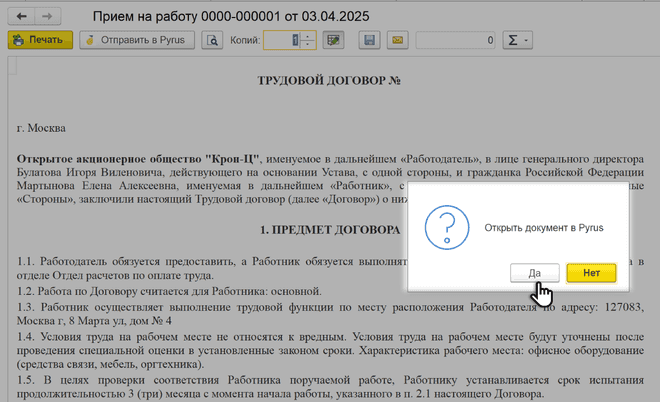Choose Нет in the Pyrus dialog
The image size is (660, 402).
(590, 272)
